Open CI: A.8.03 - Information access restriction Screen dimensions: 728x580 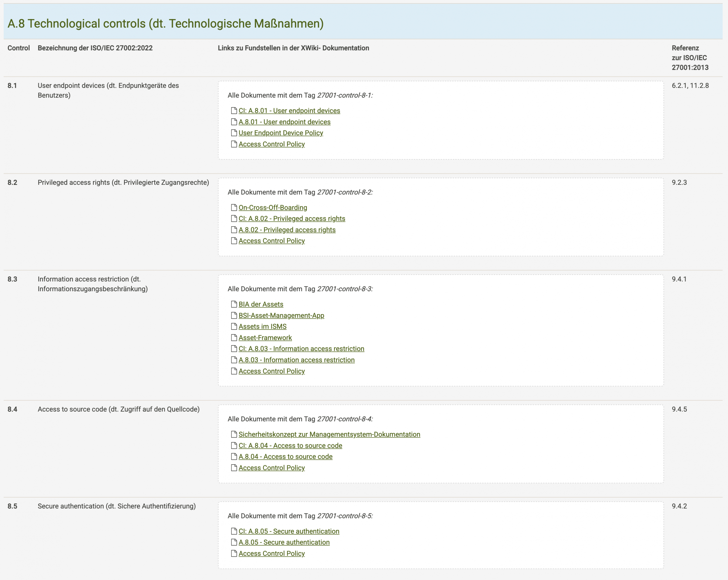[x=301, y=348]
